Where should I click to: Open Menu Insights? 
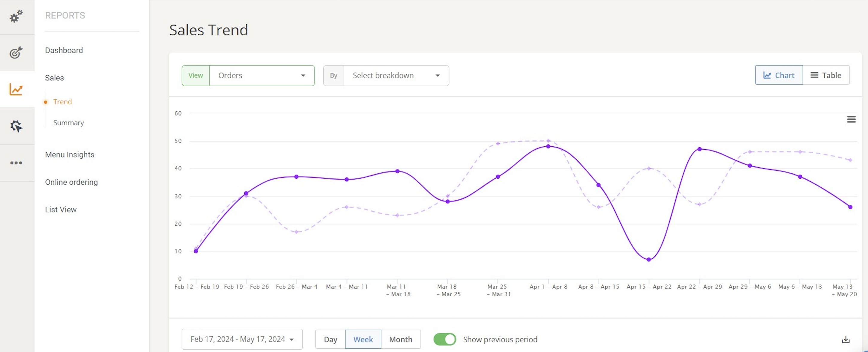pos(69,154)
